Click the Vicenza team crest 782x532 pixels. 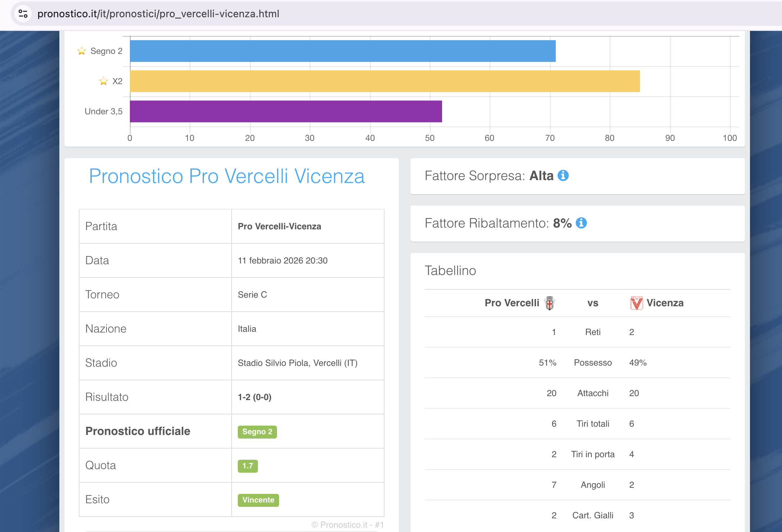[x=636, y=303]
